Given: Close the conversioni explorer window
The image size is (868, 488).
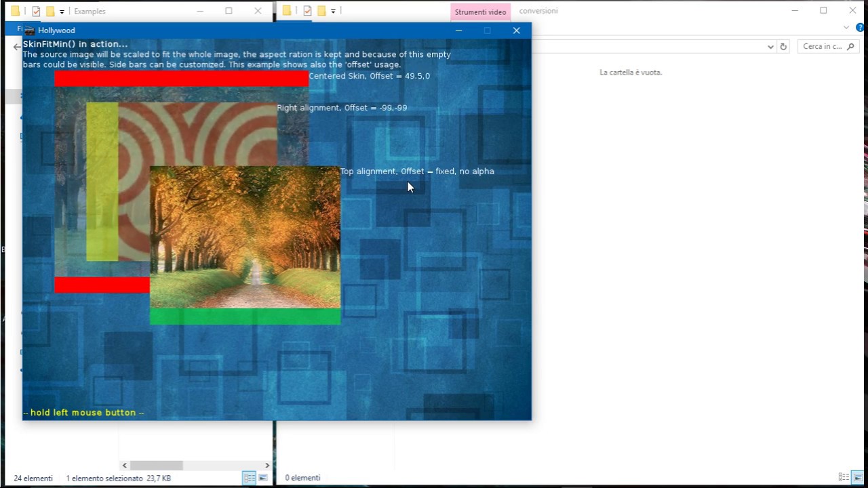Looking at the screenshot, I should (852, 11).
